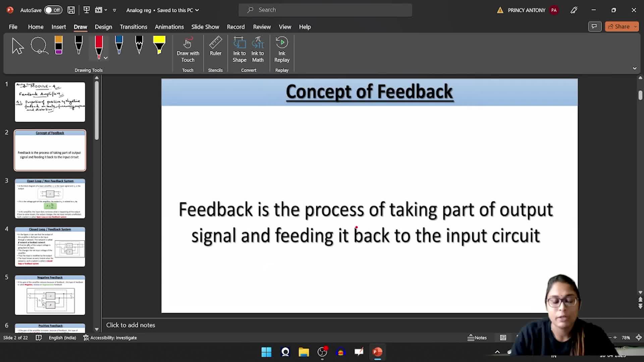Image resolution: width=644 pixels, height=362 pixels.
Task: Toggle Draw with Touch mode
Action: click(188, 50)
